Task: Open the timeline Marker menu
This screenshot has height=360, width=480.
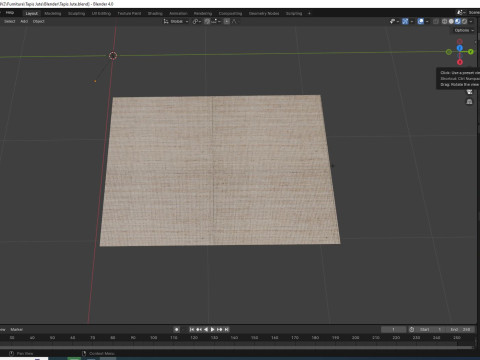Action: coord(17,330)
